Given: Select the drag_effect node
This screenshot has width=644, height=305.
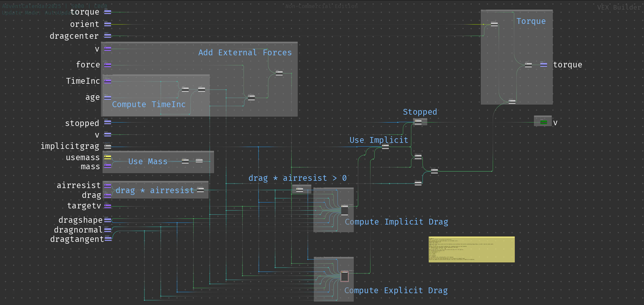Looking at the screenshot, I should tap(418, 157).
